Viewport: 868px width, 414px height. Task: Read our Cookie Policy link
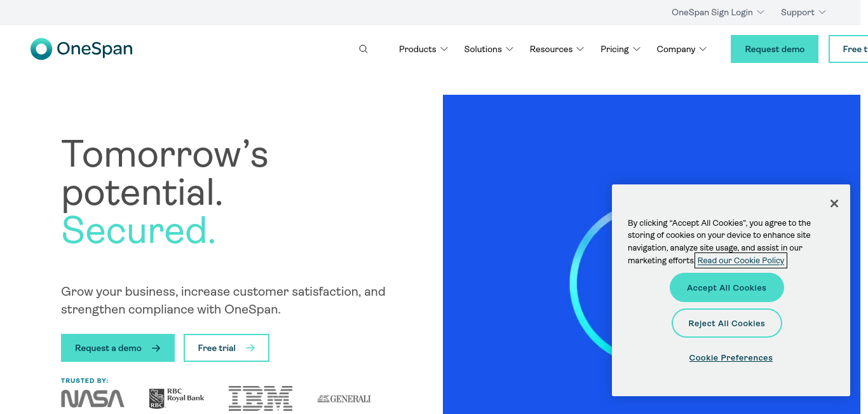741,261
